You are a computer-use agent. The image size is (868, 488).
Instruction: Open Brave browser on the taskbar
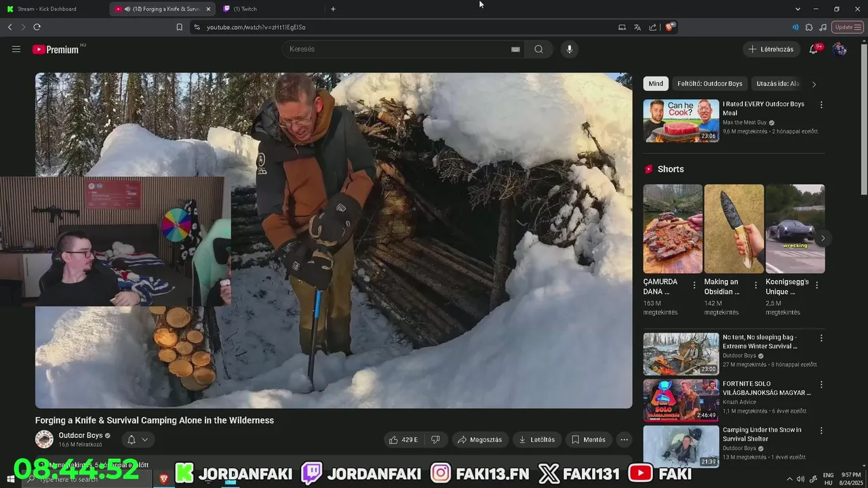coord(164,479)
